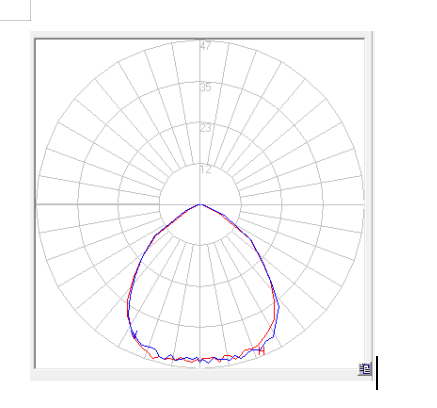
Task: Click the polar chart origin point
Action: pos(200,204)
